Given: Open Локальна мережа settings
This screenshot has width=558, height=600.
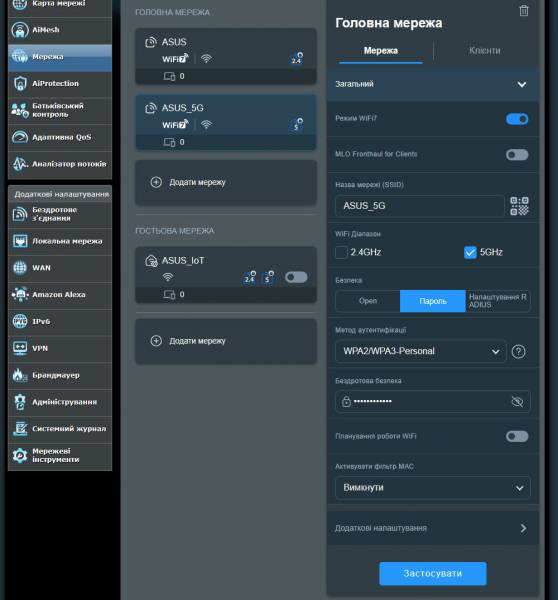Looking at the screenshot, I should click(60, 241).
